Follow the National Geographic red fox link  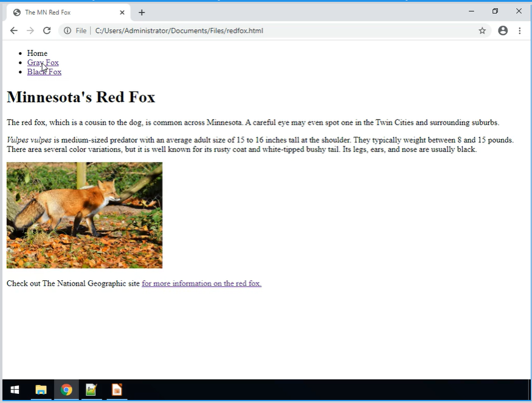tap(201, 283)
